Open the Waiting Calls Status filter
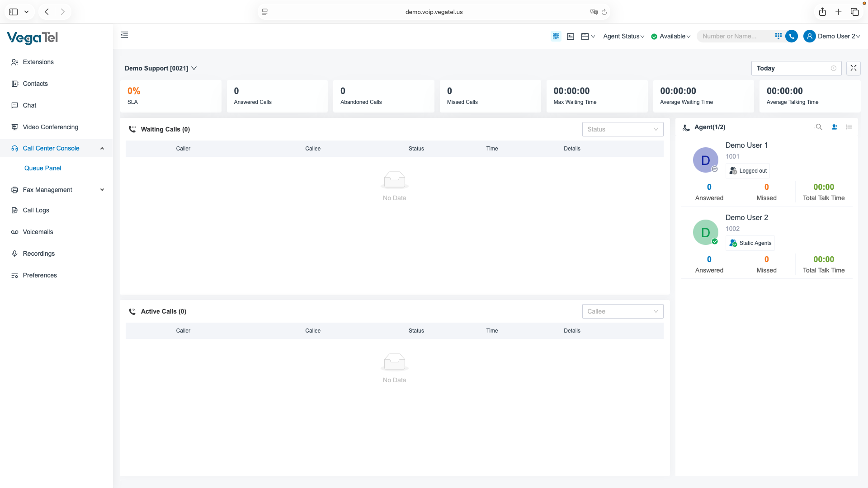Screen dimensions: 868x488 622,129
